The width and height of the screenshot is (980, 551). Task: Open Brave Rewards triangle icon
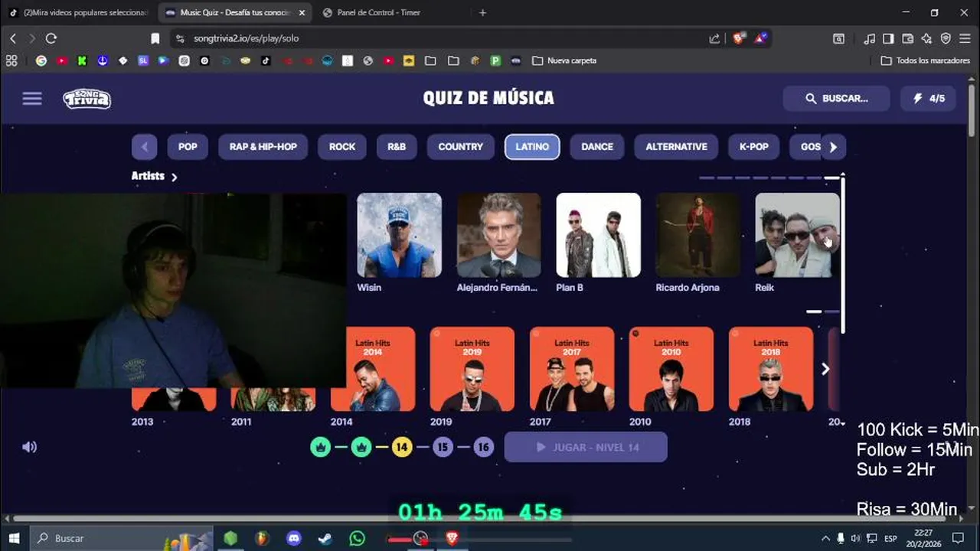coord(761,38)
